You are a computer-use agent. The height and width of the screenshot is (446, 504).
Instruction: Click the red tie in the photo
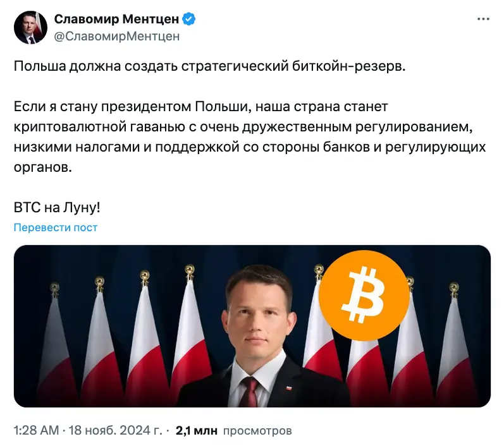251,392
